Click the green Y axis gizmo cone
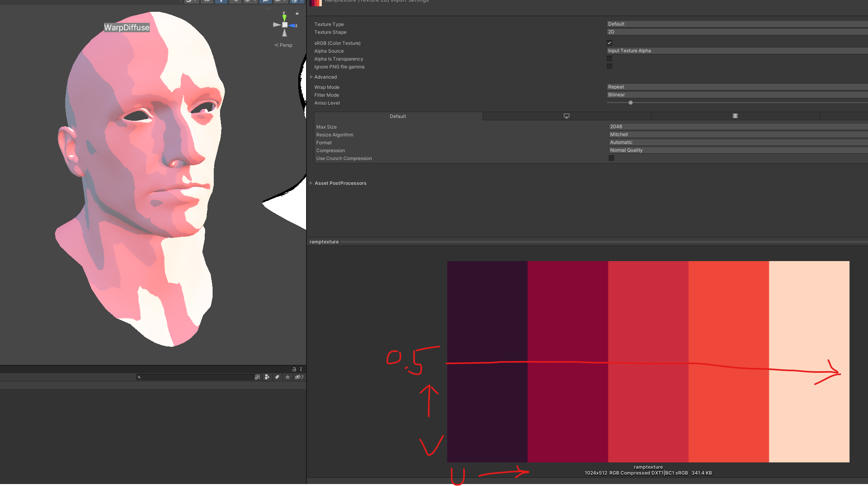 (x=284, y=17)
